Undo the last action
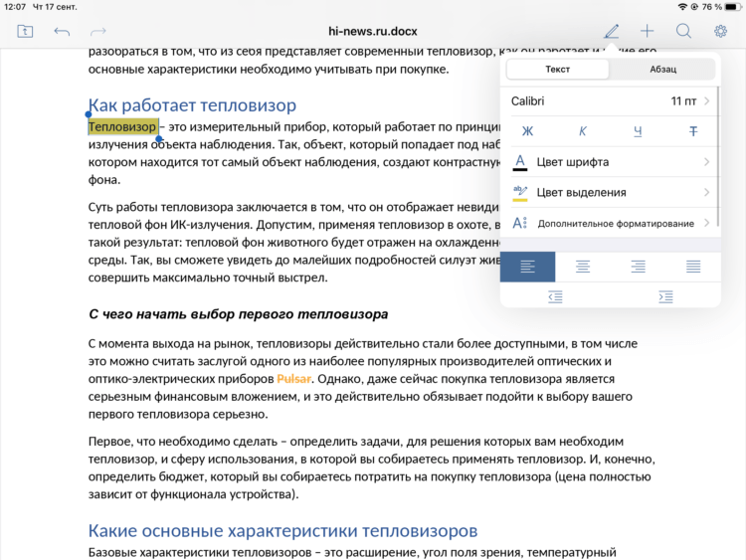746x560 pixels. pos(62,32)
